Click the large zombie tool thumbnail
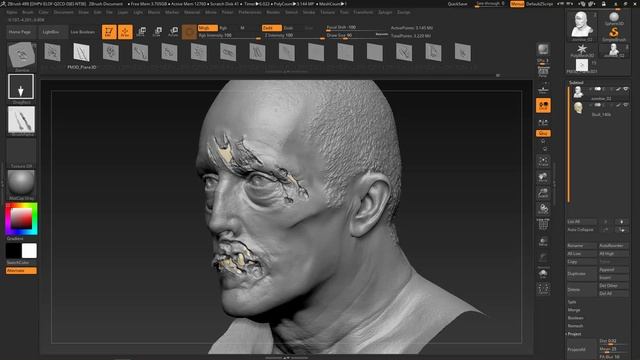Image resolution: width=640 pixels, height=360 pixels. [582, 26]
